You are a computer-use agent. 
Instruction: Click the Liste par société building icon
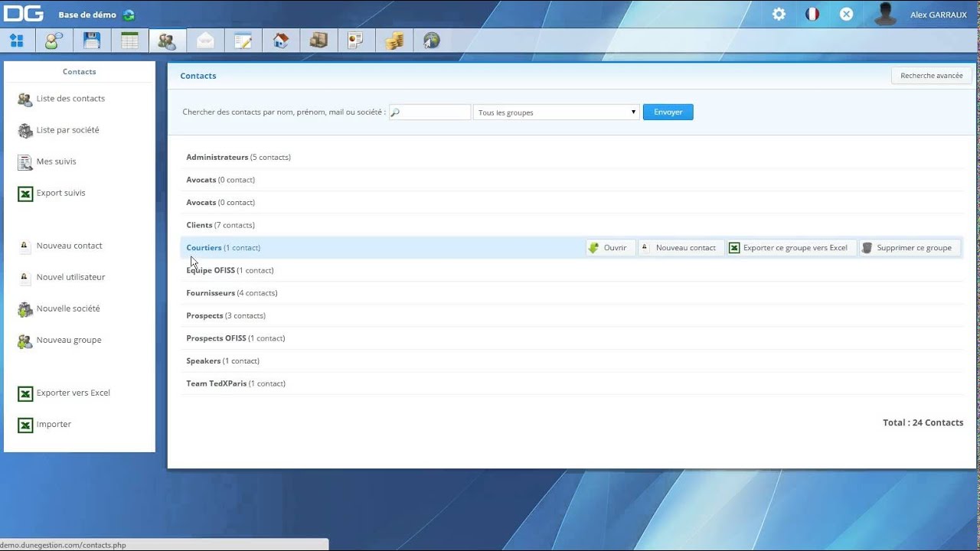[24, 130]
